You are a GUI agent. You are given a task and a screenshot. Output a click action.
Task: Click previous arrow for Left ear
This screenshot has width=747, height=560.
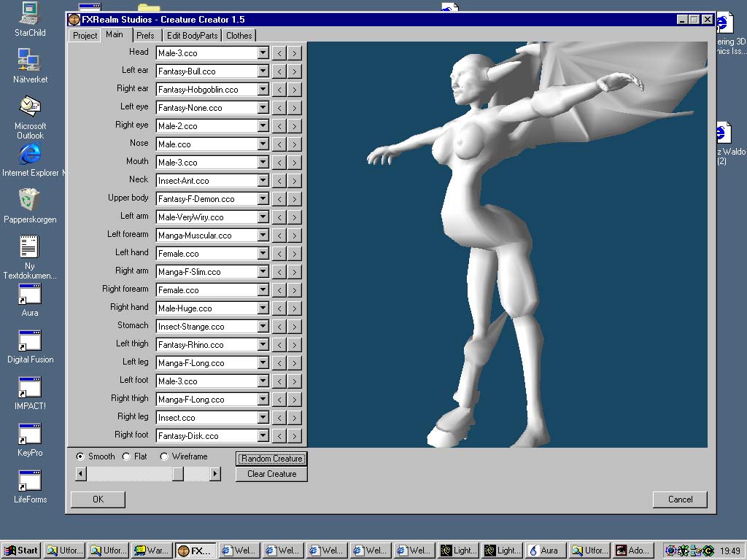tap(279, 71)
